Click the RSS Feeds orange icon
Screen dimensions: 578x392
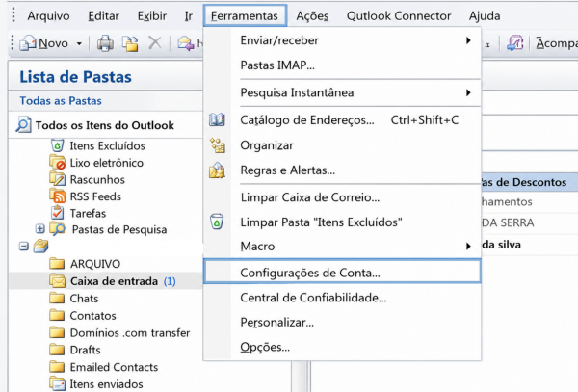58,196
